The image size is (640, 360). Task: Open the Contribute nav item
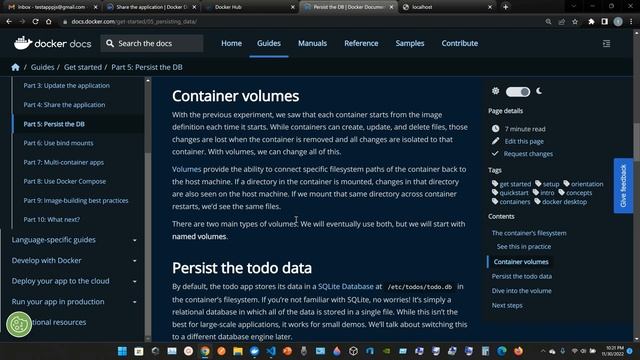pyautogui.click(x=460, y=43)
